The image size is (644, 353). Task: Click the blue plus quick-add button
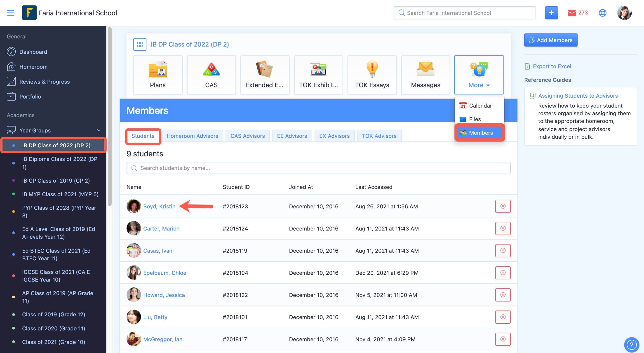coord(551,13)
